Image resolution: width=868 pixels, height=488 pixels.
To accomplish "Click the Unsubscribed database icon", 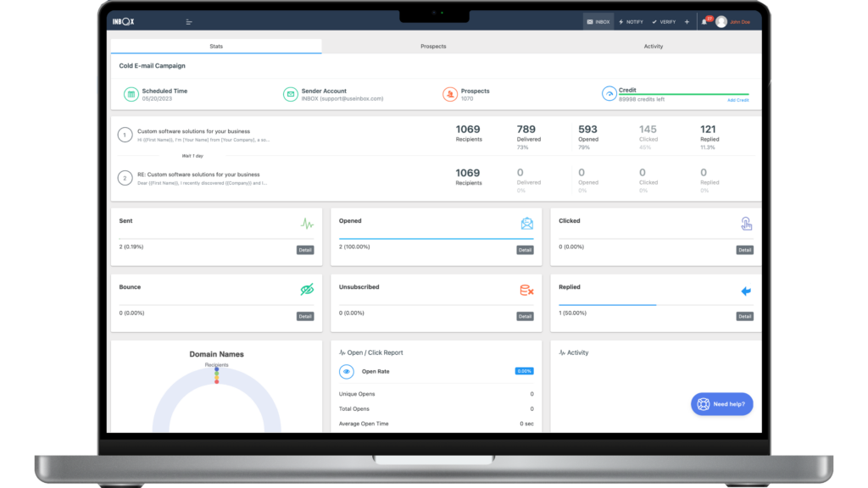I will click(526, 291).
